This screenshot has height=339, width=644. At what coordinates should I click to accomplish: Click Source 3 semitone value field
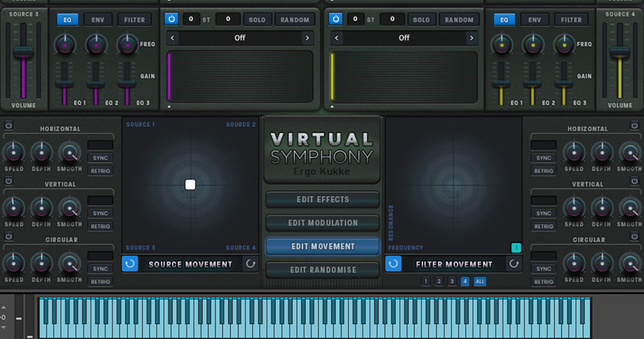click(x=191, y=19)
